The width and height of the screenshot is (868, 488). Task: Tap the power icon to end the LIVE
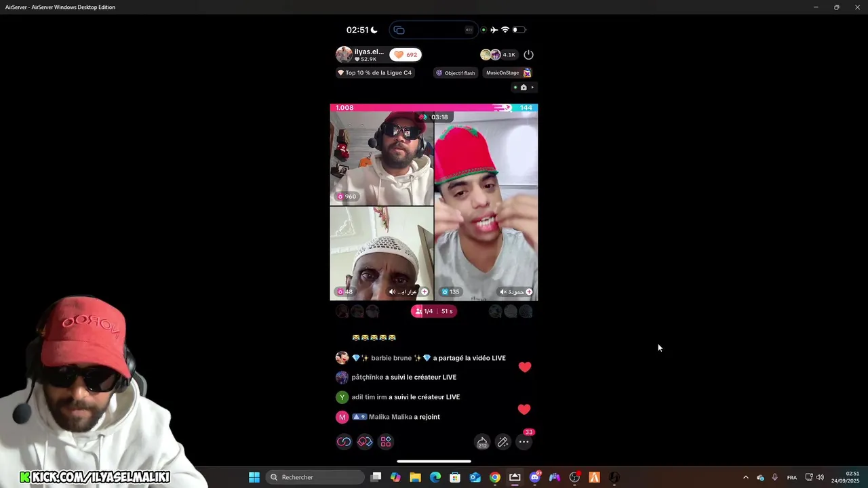click(x=529, y=55)
